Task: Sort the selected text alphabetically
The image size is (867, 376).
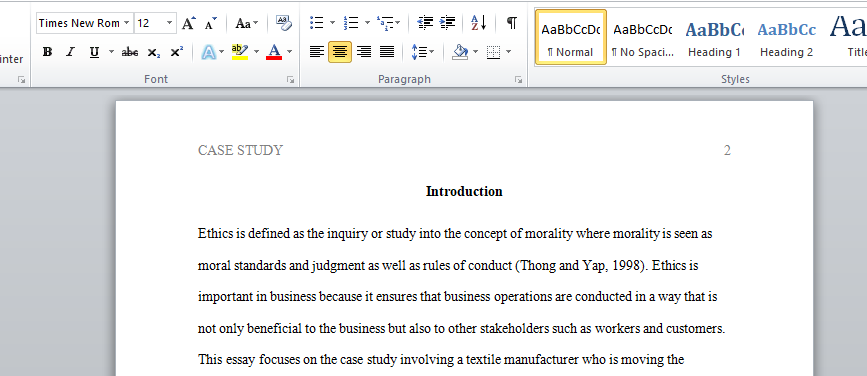Action: click(479, 23)
